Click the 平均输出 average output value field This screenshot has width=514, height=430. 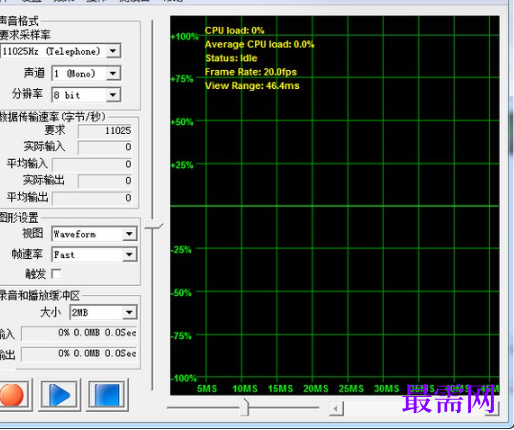click(x=92, y=198)
